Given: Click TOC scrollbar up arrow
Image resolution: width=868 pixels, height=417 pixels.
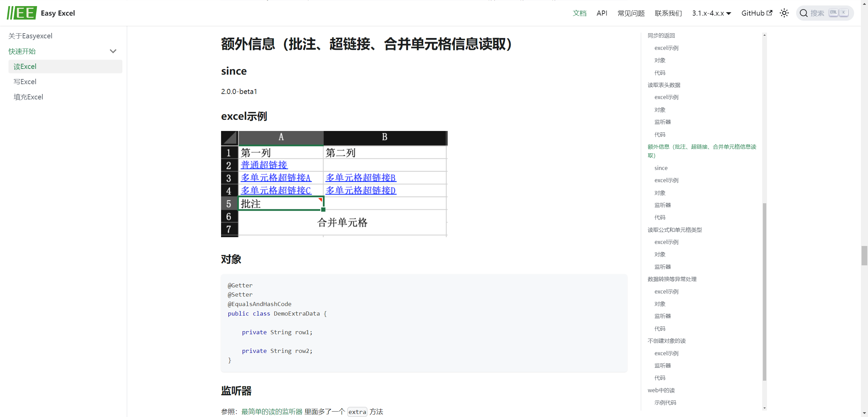Looking at the screenshot, I should 764,35.
